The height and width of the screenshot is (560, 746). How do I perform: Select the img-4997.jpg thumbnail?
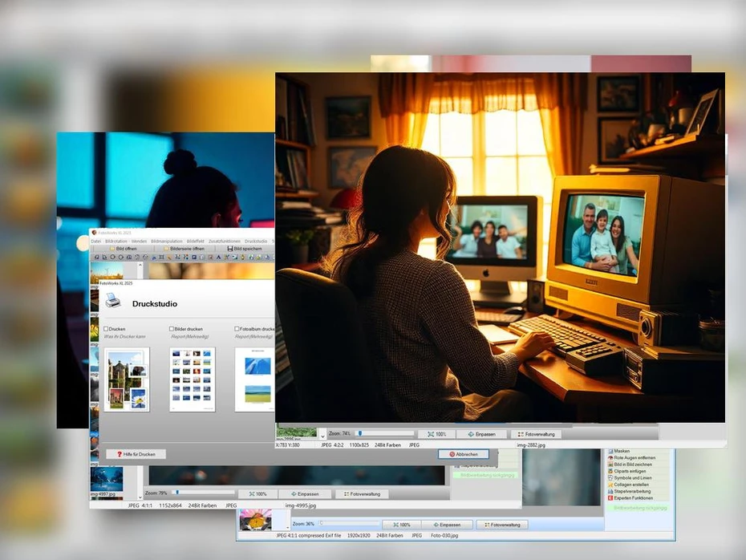tap(106, 479)
